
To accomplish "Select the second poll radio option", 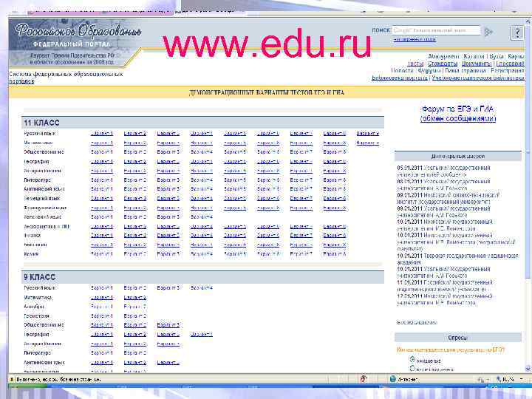I will click(x=412, y=368).
